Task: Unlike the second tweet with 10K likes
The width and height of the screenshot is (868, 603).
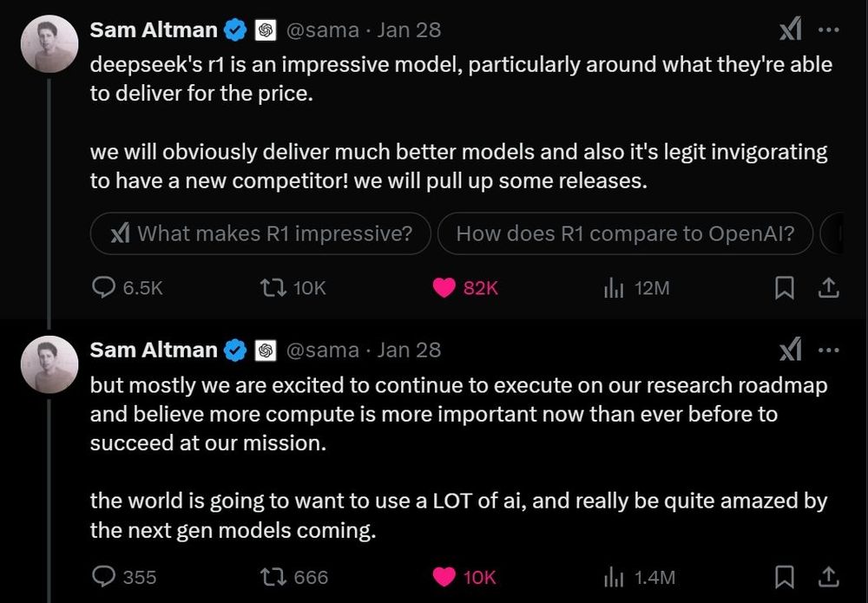Action: click(444, 577)
